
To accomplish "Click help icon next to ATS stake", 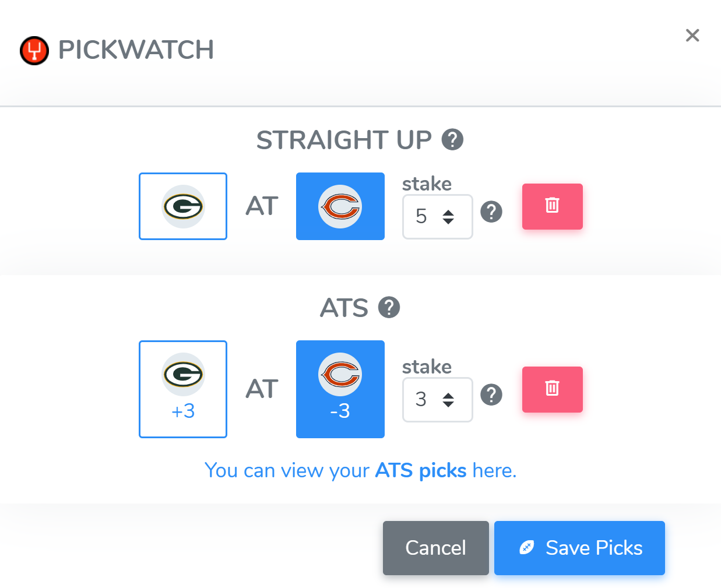I will (x=491, y=395).
